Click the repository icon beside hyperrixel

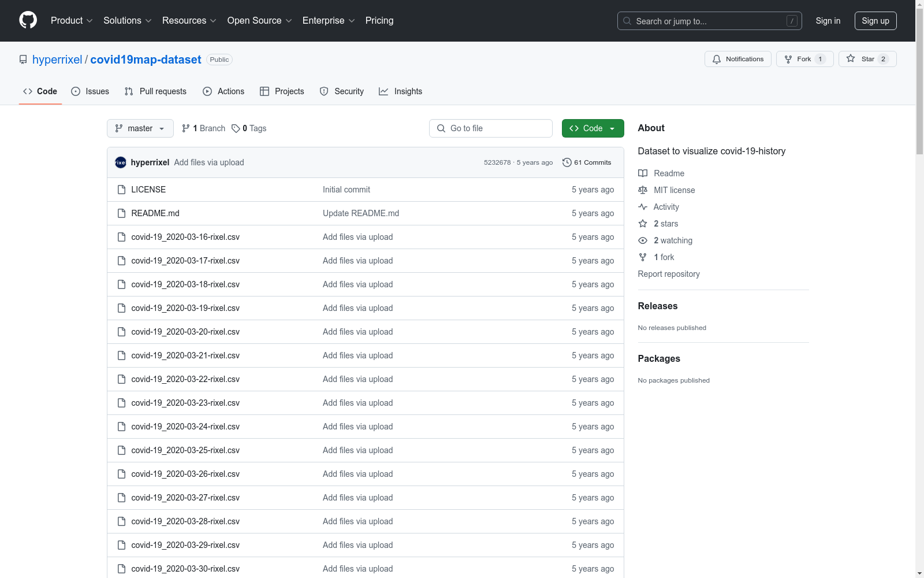pyautogui.click(x=23, y=60)
